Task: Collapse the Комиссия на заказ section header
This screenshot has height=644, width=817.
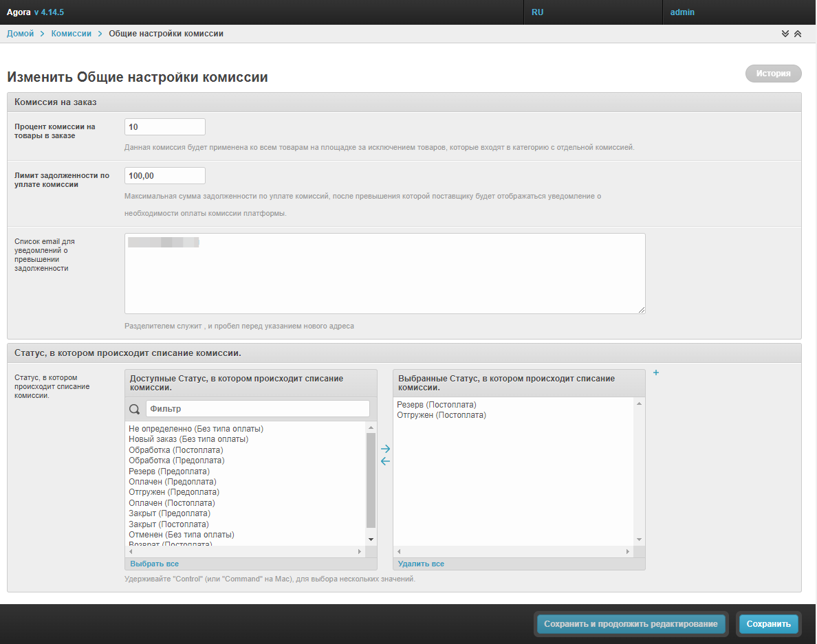Action: point(55,102)
